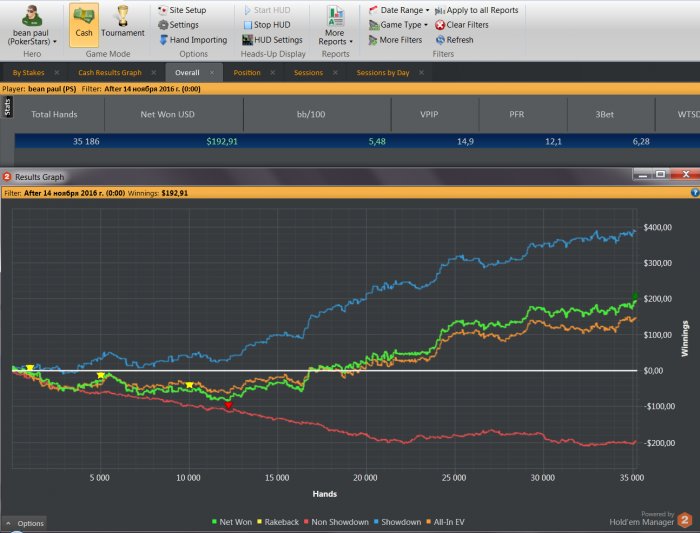Image resolution: width=700 pixels, height=533 pixels.
Task: Expand the Options panel at bottom left
Action: 25,523
